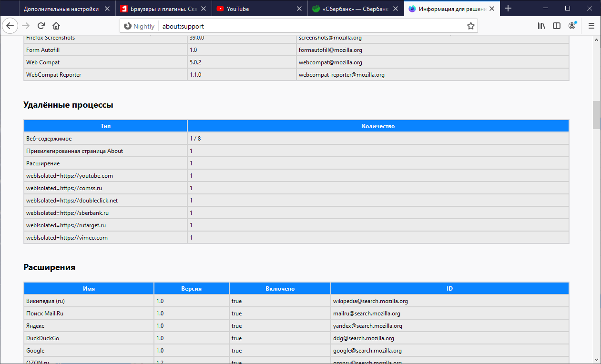Open the Firefox account profile icon

(x=572, y=26)
